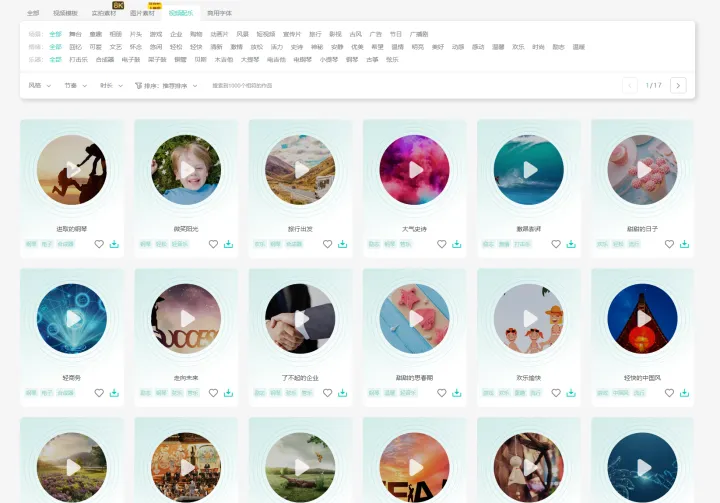
Task: Open the 常用字体 tab
Action: tap(219, 13)
